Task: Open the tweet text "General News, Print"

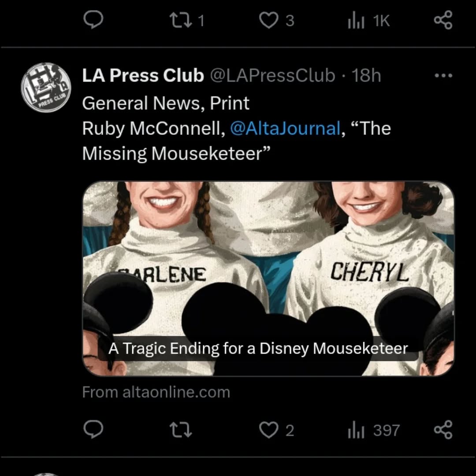Action: tap(166, 103)
